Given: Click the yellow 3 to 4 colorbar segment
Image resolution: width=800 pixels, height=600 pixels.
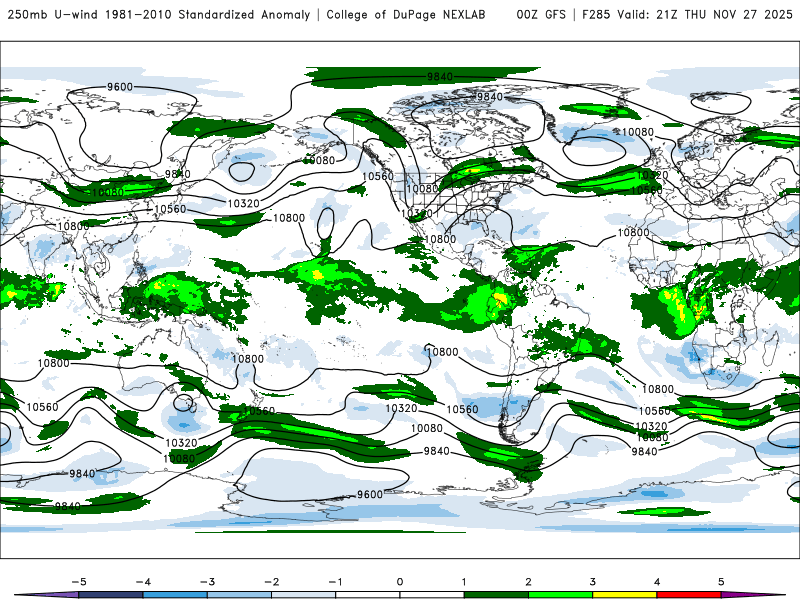Looking at the screenshot, I should (x=624, y=595).
